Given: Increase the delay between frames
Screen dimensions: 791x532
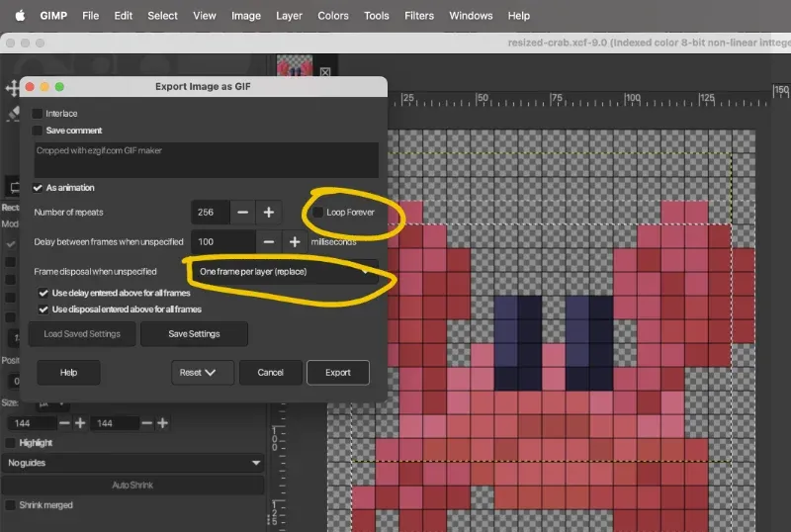Looking at the screenshot, I should pyautogui.click(x=295, y=241).
